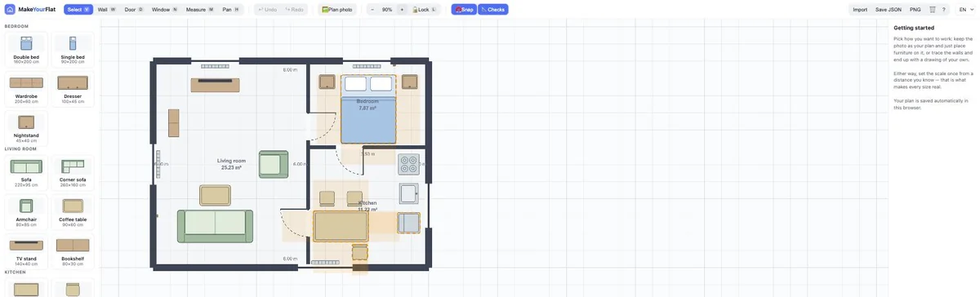980x297 pixels.
Task: Click the Bedroom 7.87 m² label
Action: 367,104
